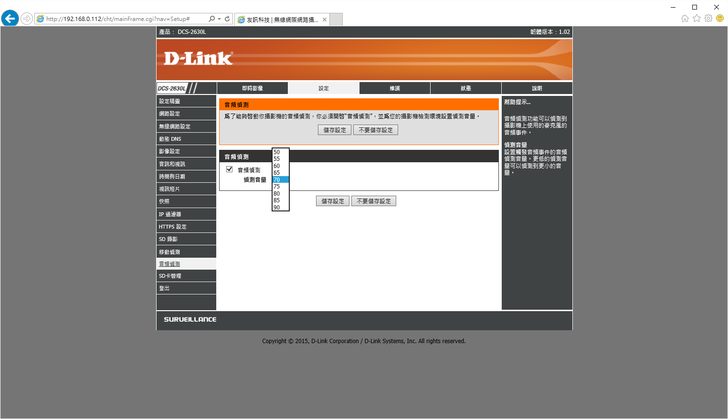Close the 友訊科技 browser tab
Viewport: 728px width, 419px height.
325,20
